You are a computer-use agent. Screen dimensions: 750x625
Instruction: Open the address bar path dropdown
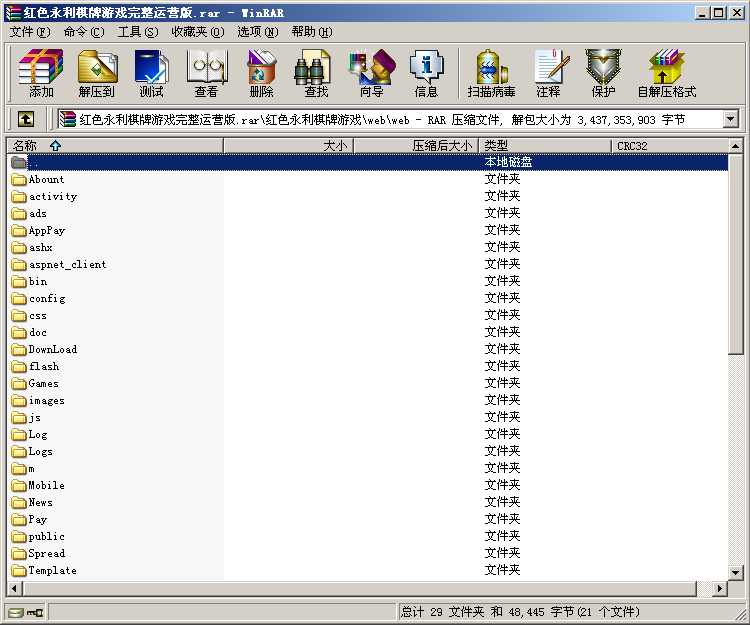[730, 119]
